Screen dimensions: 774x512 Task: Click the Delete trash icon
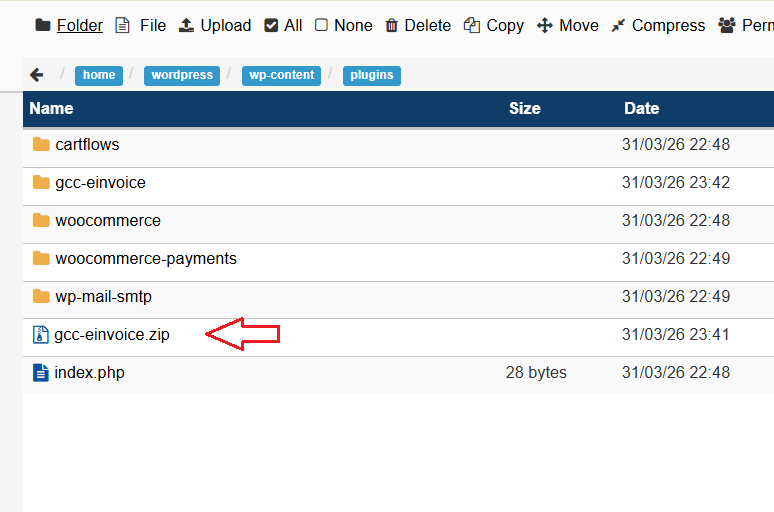pos(391,25)
